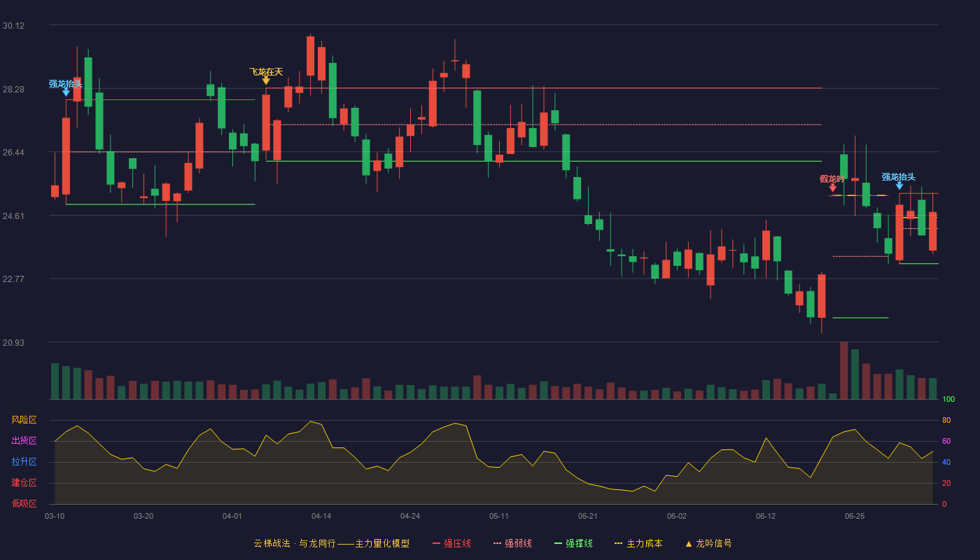
Task: Click the magenta 60 indicator axis value
Action: point(946,441)
